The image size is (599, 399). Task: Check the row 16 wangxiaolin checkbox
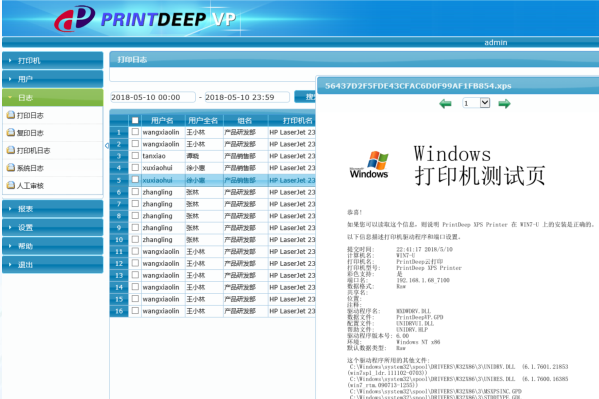click(135, 310)
